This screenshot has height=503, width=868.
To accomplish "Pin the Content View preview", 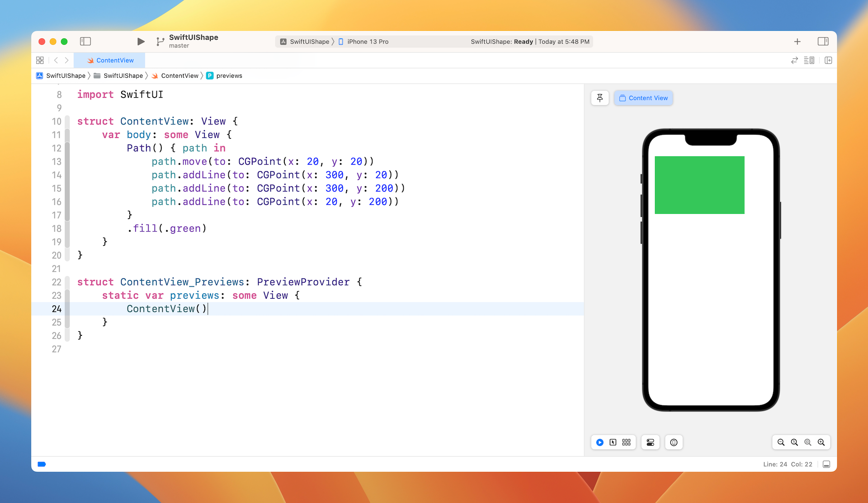I will point(599,98).
